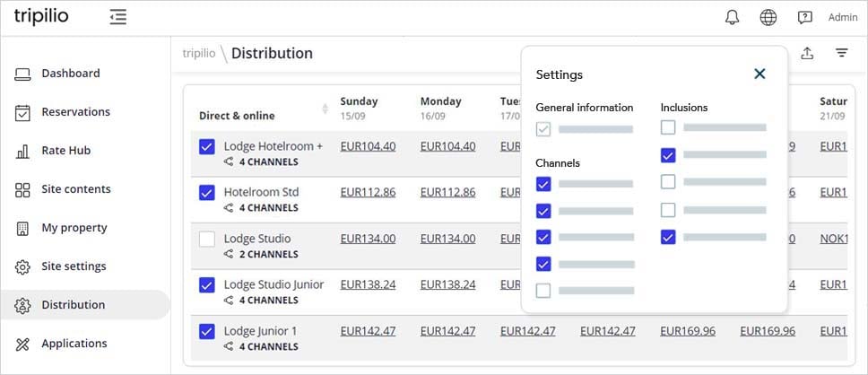
Task: Collapse the sidebar with the menu toggle icon
Action: click(x=117, y=17)
